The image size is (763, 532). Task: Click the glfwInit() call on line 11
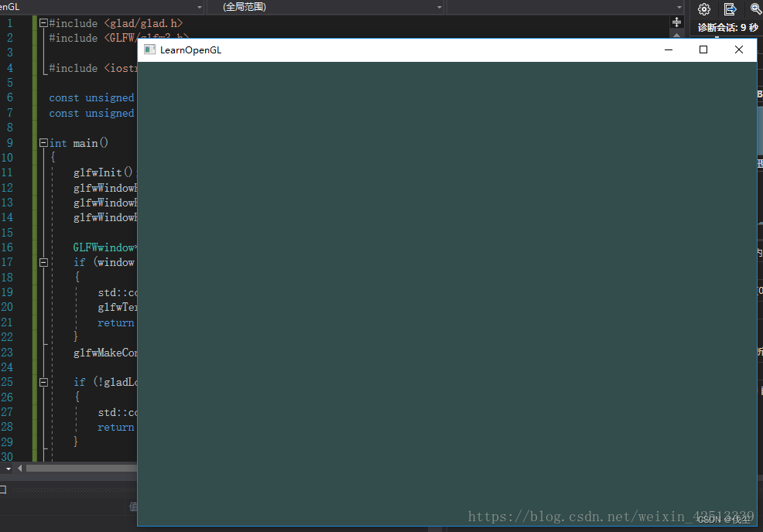point(103,172)
